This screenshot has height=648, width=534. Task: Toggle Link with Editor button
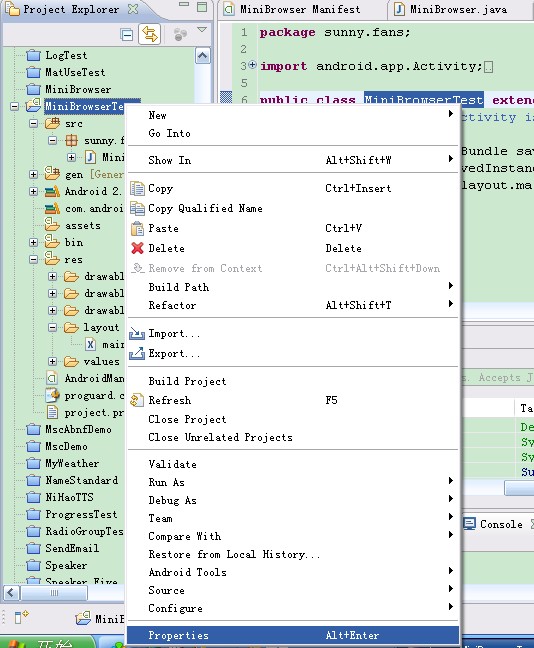[x=150, y=34]
